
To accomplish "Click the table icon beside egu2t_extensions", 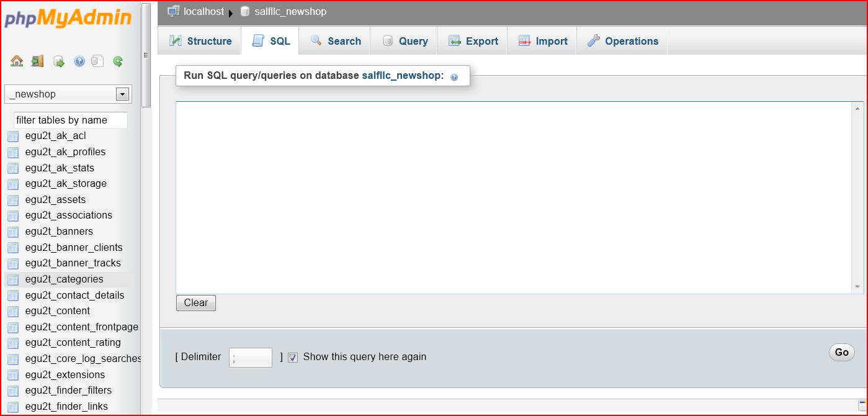I will point(13,375).
